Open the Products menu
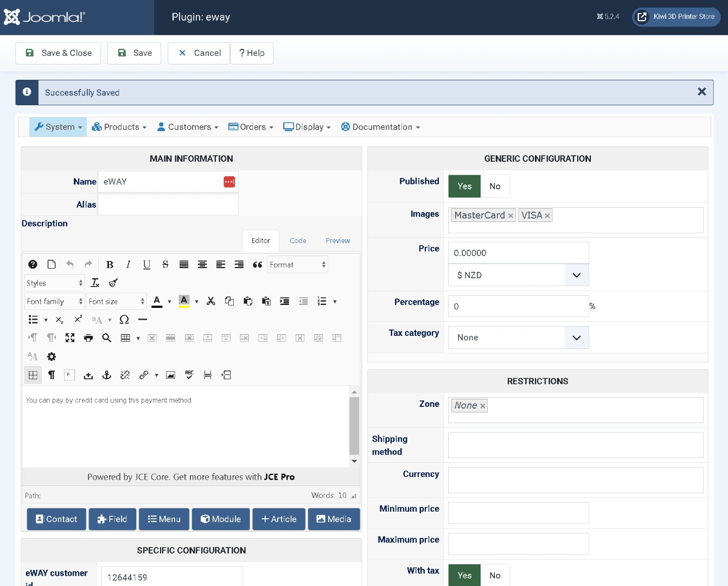 (x=119, y=127)
